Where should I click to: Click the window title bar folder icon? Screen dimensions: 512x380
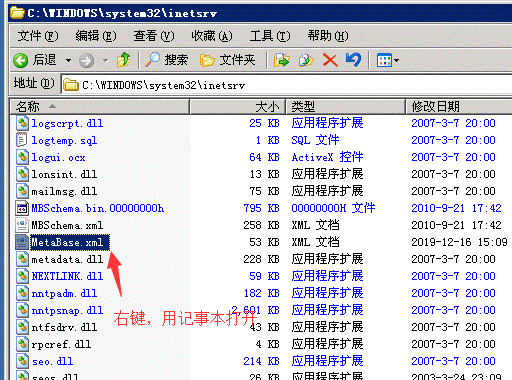tap(17, 13)
